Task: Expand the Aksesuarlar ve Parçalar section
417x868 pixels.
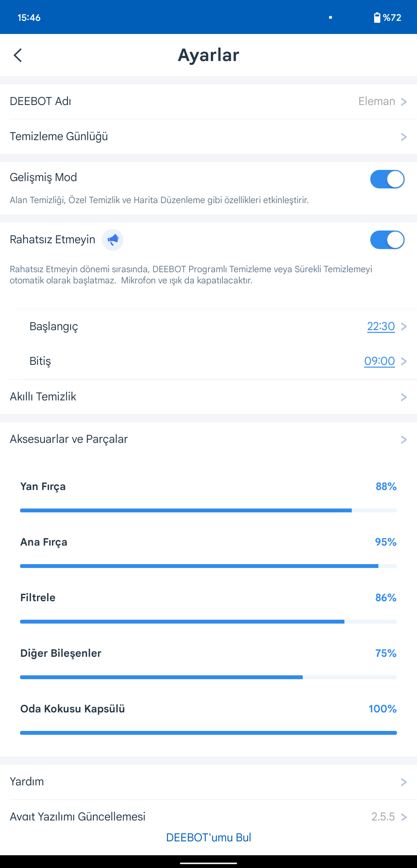Action: pos(208,439)
